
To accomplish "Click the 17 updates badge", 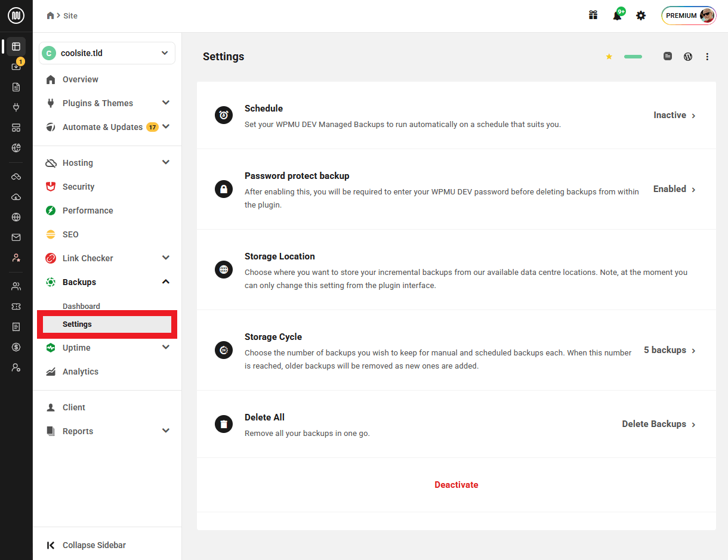I will pyautogui.click(x=152, y=127).
